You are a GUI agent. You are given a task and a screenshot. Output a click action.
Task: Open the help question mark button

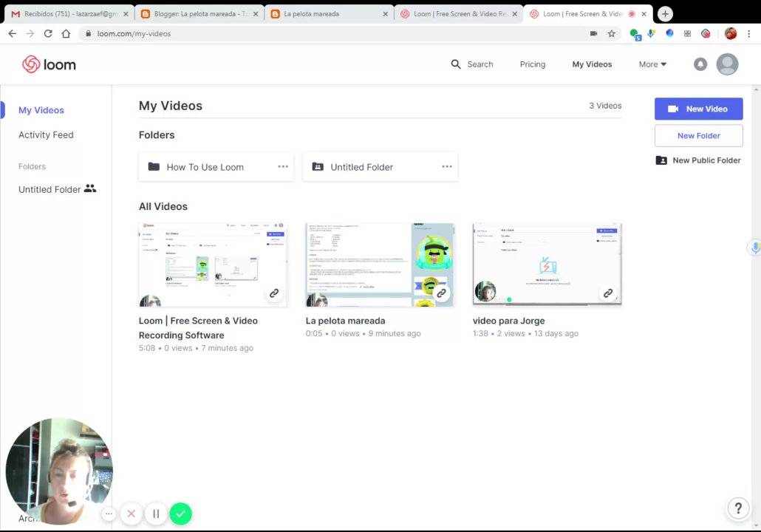(x=738, y=508)
